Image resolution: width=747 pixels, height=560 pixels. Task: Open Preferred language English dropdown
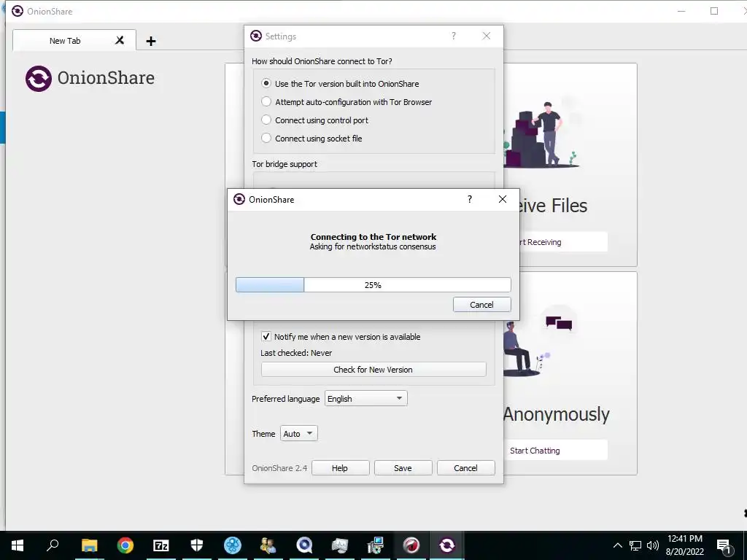click(366, 399)
